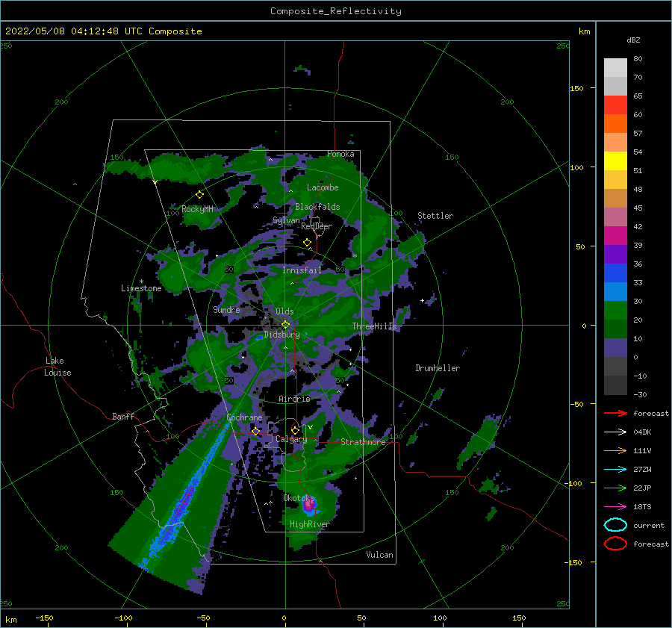Click the -150 tick on bottom axis

point(44,618)
